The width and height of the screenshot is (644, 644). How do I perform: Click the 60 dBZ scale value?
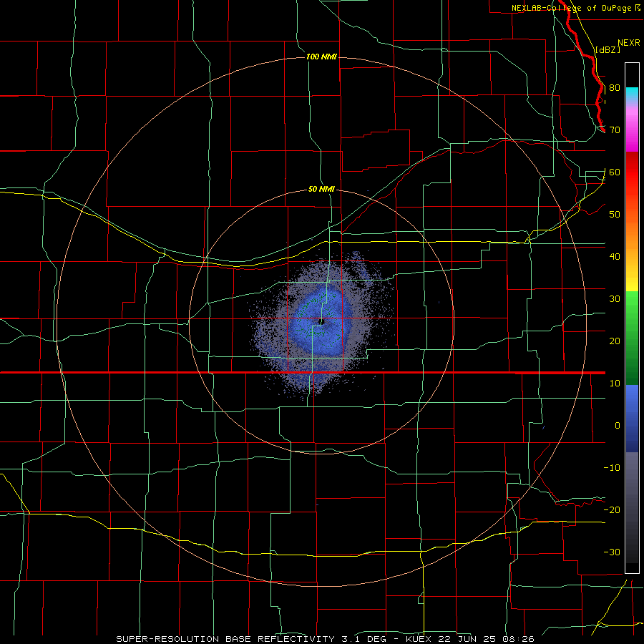pyautogui.click(x=615, y=172)
